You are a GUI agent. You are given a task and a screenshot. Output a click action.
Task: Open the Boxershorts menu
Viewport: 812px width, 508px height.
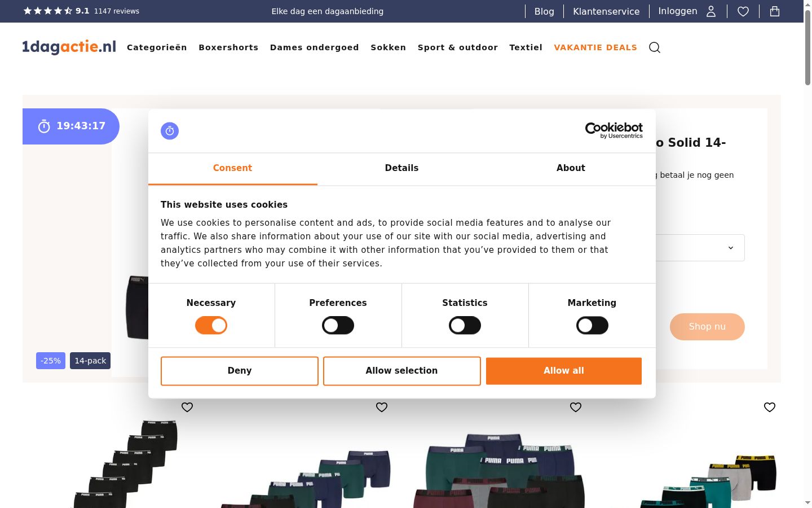228,47
